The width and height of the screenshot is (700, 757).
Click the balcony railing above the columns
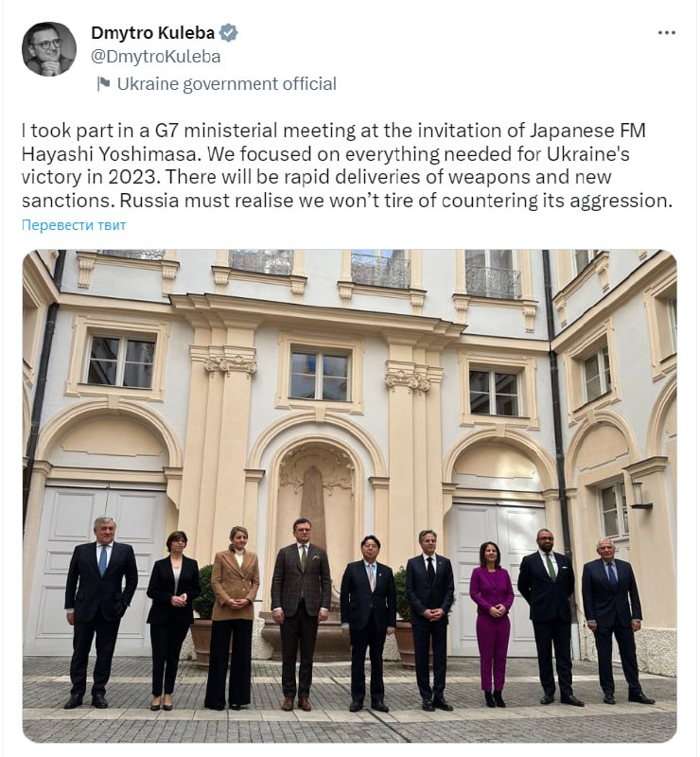[x=381, y=271]
